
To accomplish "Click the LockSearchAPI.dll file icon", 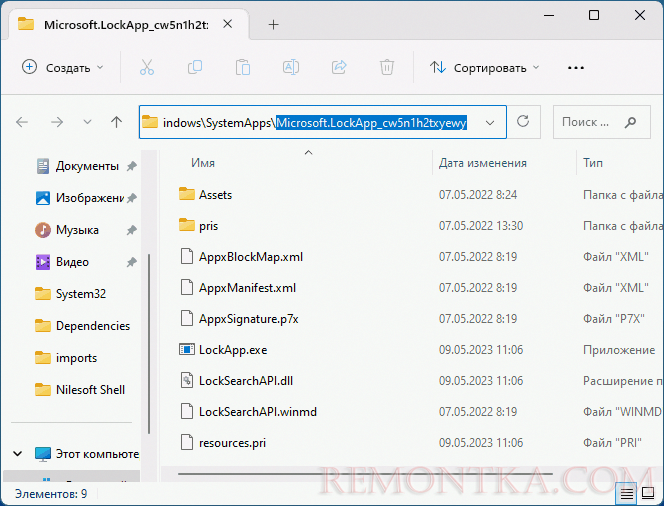I will (187, 381).
